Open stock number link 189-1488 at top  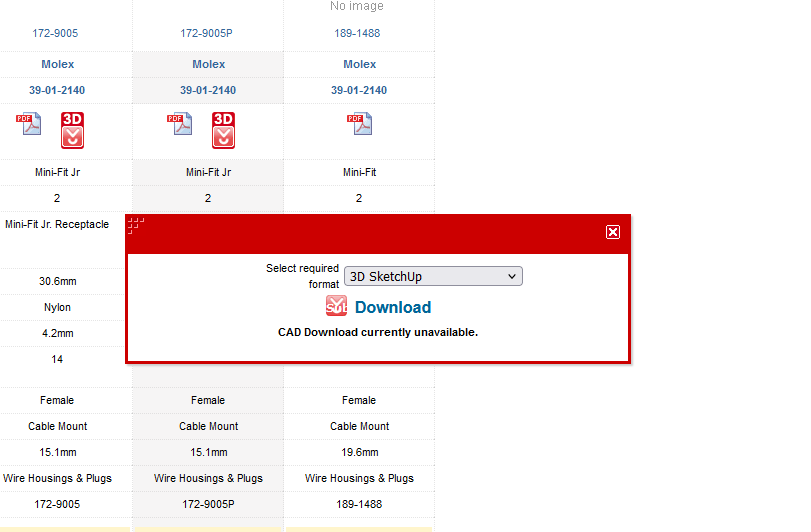pos(357,33)
